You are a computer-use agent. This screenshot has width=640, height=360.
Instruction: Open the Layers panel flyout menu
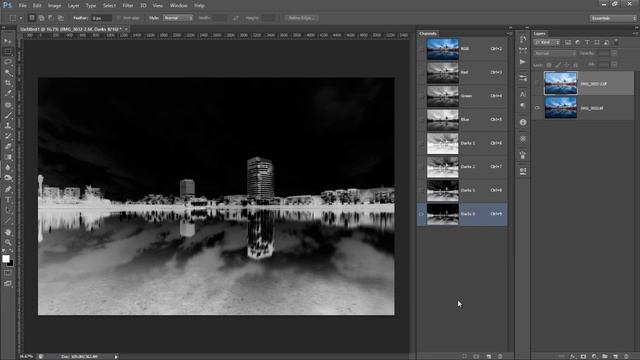coord(636,33)
